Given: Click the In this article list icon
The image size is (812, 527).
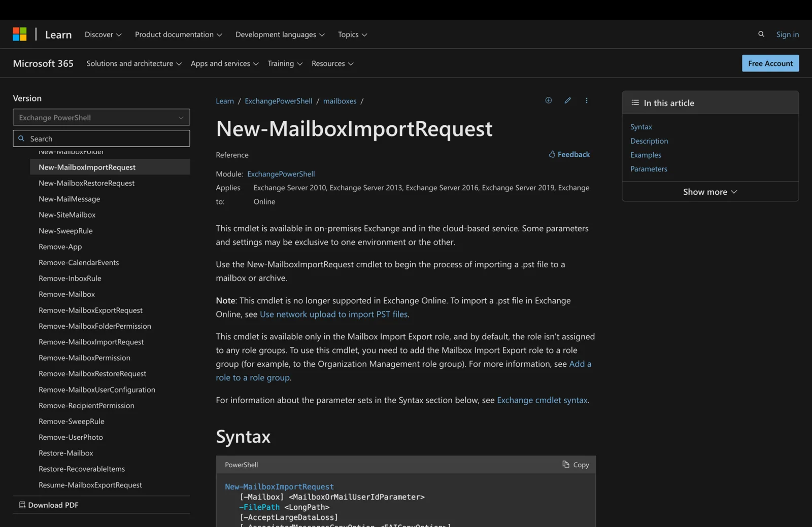Looking at the screenshot, I should click(635, 102).
